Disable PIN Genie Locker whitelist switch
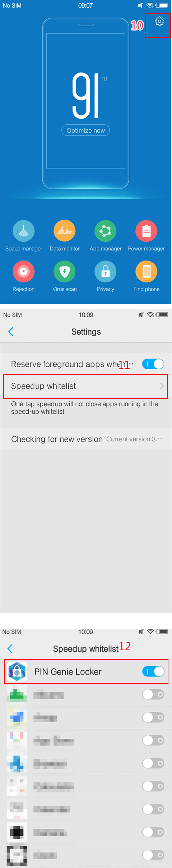This screenshot has height=868, width=172. click(x=153, y=671)
